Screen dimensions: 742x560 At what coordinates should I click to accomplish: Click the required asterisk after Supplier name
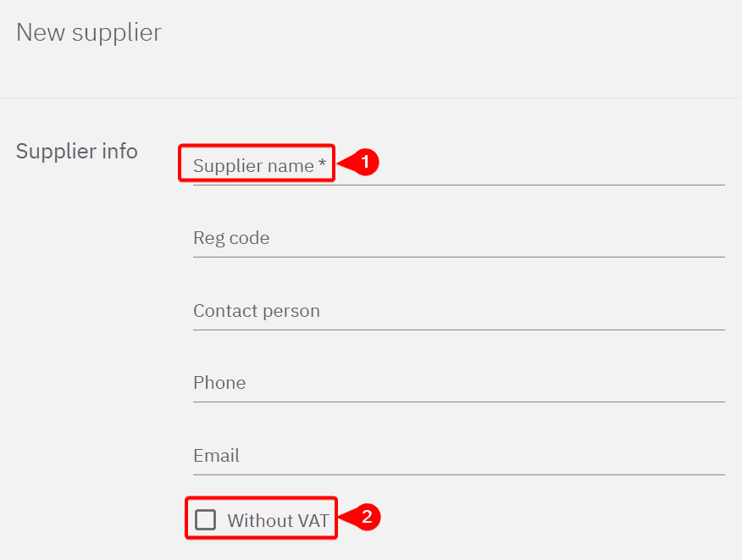click(x=323, y=165)
